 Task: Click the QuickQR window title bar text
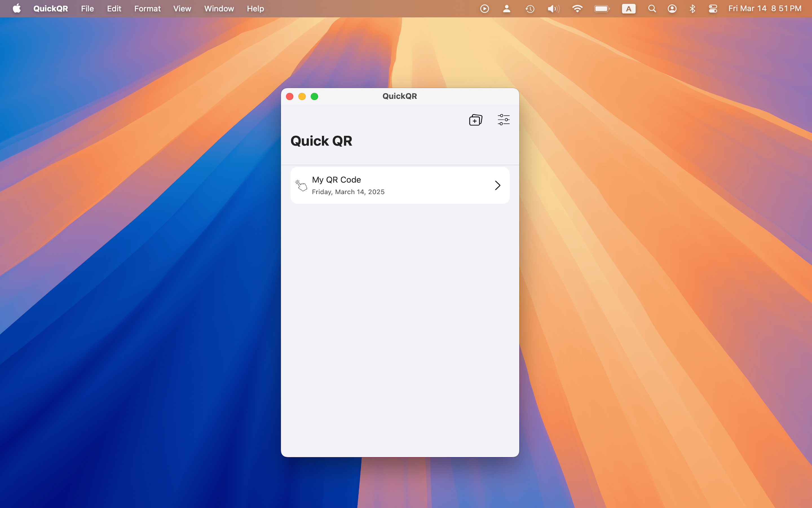tap(400, 96)
